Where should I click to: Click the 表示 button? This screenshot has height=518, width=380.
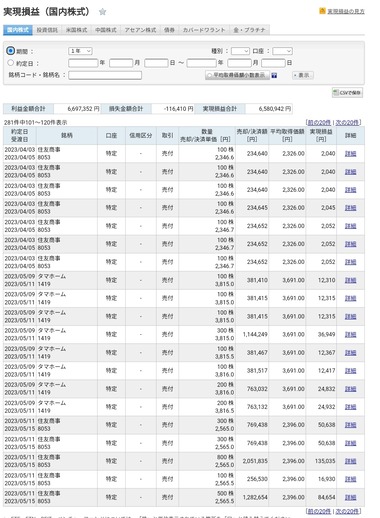302,75
